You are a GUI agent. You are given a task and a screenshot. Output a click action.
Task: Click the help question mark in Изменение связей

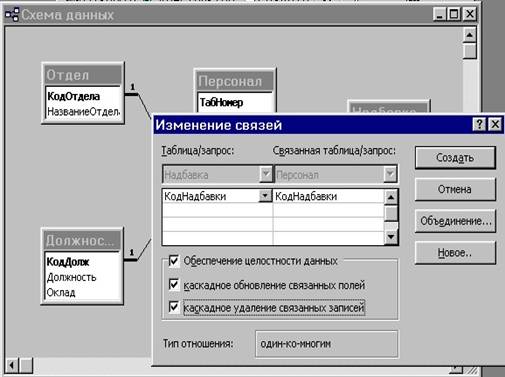coord(479,124)
